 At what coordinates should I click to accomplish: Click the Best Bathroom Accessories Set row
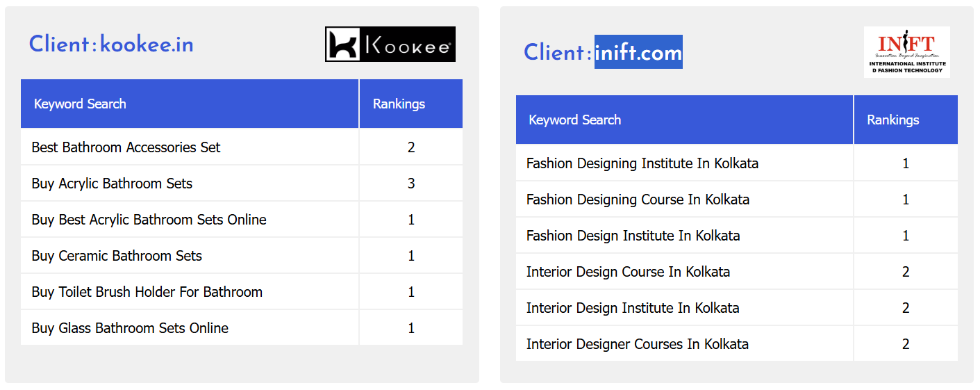(126, 147)
